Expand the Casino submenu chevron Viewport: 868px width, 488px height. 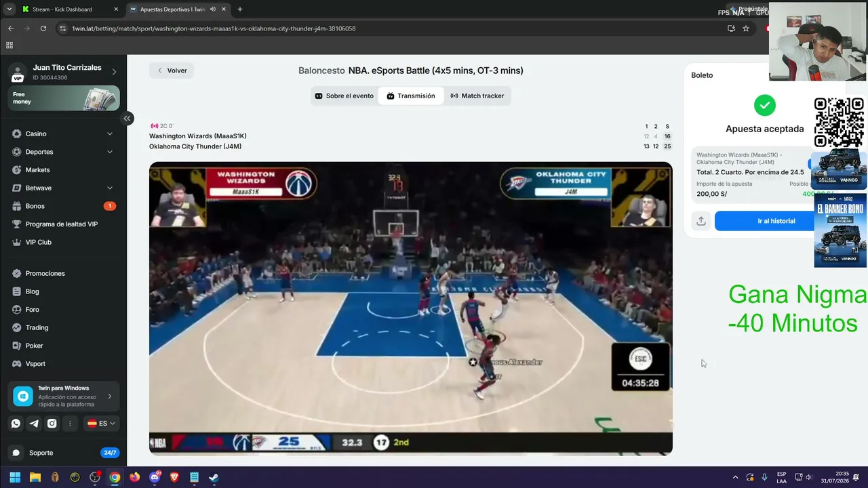pyautogui.click(x=110, y=134)
